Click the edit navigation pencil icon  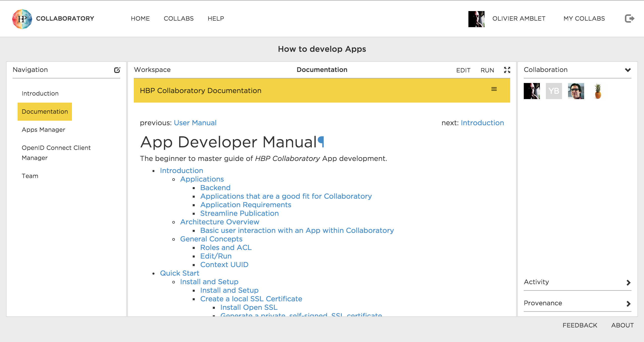click(x=117, y=70)
